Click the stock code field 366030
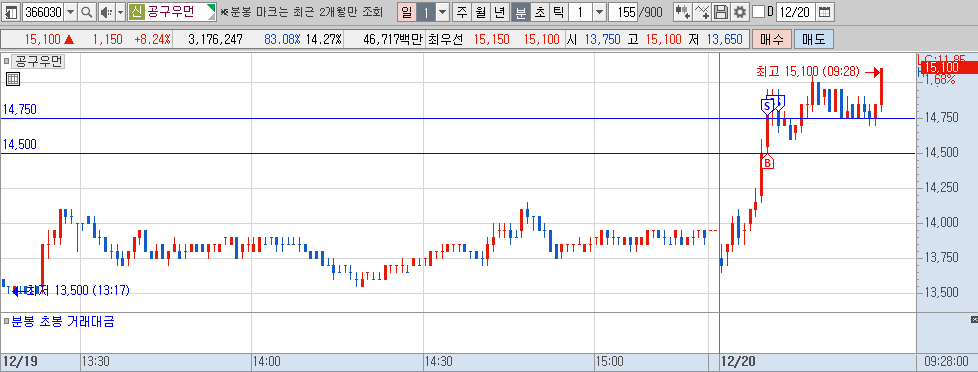The width and height of the screenshot is (978, 372). [42, 11]
